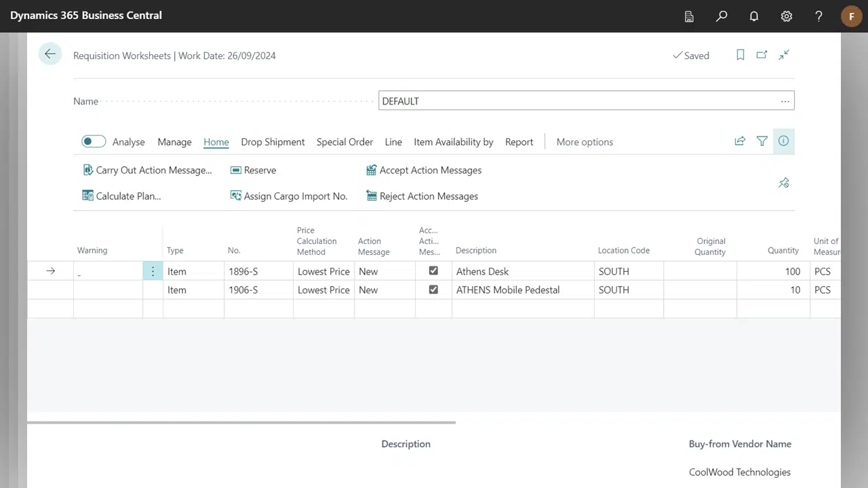Open the notifications bell

tap(754, 16)
